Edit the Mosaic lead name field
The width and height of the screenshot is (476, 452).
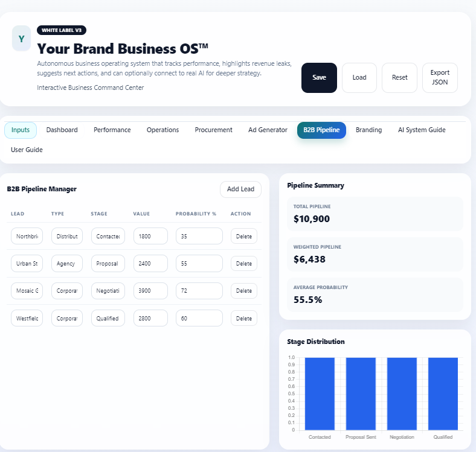pos(27,291)
